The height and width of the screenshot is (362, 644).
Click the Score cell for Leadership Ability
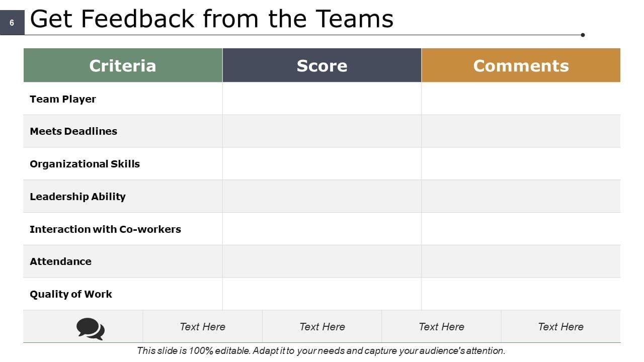pyautogui.click(x=322, y=197)
